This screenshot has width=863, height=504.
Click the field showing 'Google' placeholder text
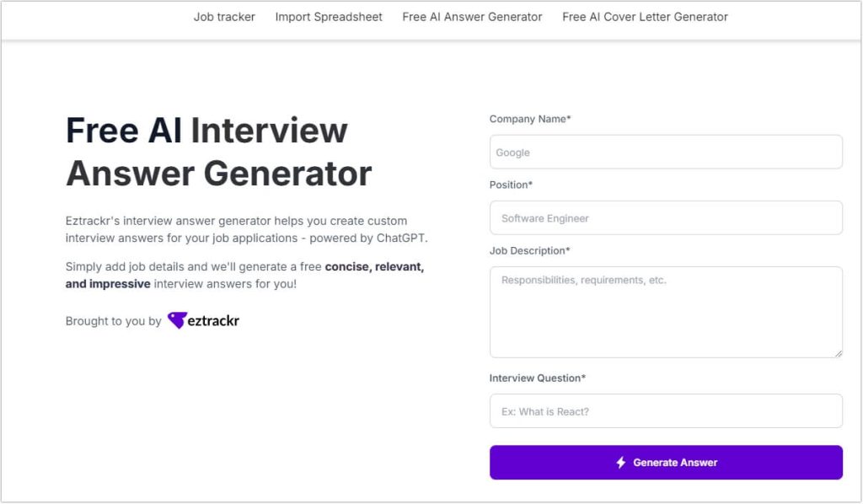click(x=666, y=152)
